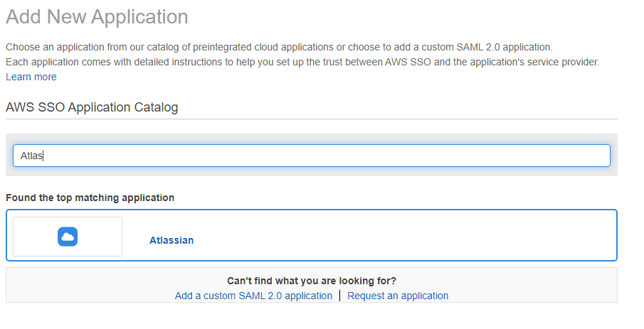Screen dimensions: 644x329
Task: Click the 'Each application comes with detailed instructions' sentence
Action: click(x=302, y=62)
